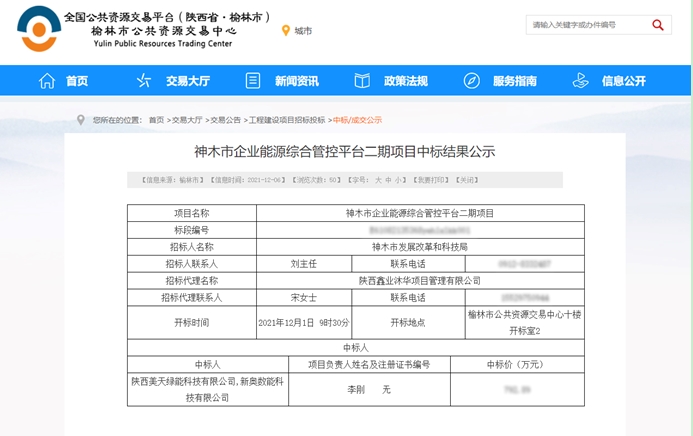Screen dimensions: 693x436
Task: Click the 刘主任 cell
Action: pyautogui.click(x=304, y=264)
